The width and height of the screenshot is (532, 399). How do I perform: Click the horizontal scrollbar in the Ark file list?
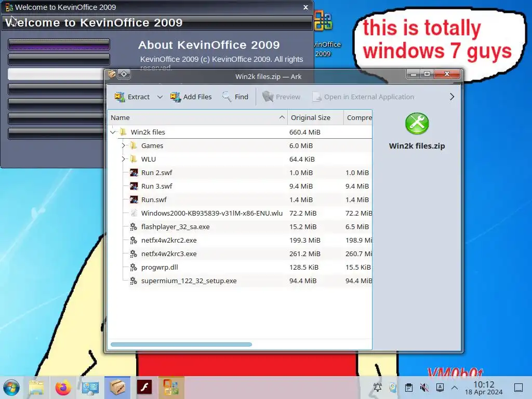click(181, 344)
